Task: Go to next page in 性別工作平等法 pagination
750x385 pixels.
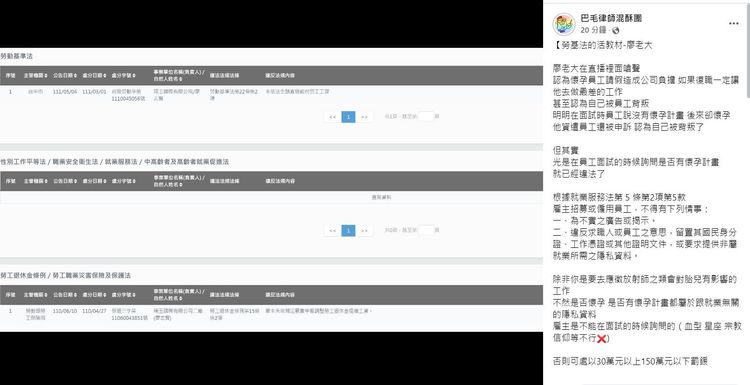Action: (x=364, y=231)
